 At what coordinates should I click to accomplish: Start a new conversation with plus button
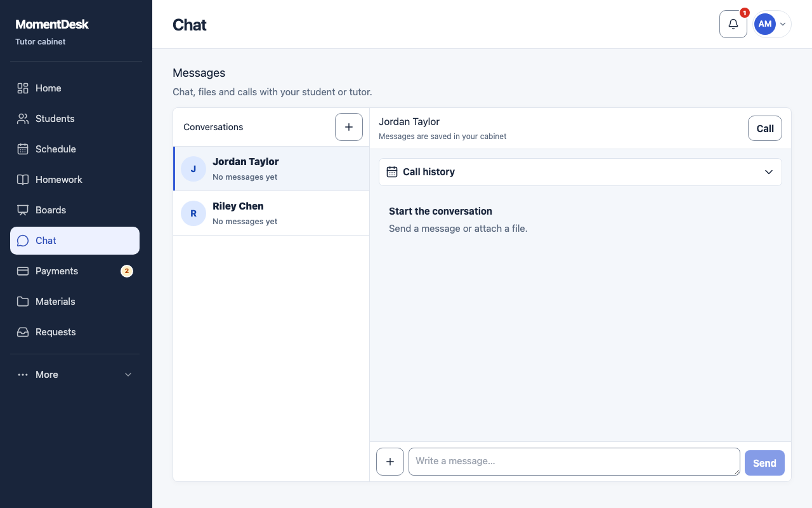point(349,127)
